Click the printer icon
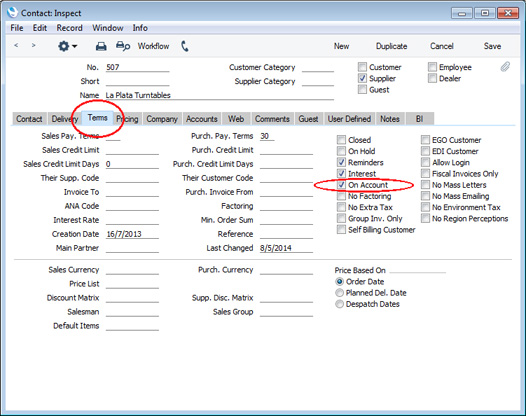Image resolution: width=526 pixels, height=416 pixels. coord(101,46)
